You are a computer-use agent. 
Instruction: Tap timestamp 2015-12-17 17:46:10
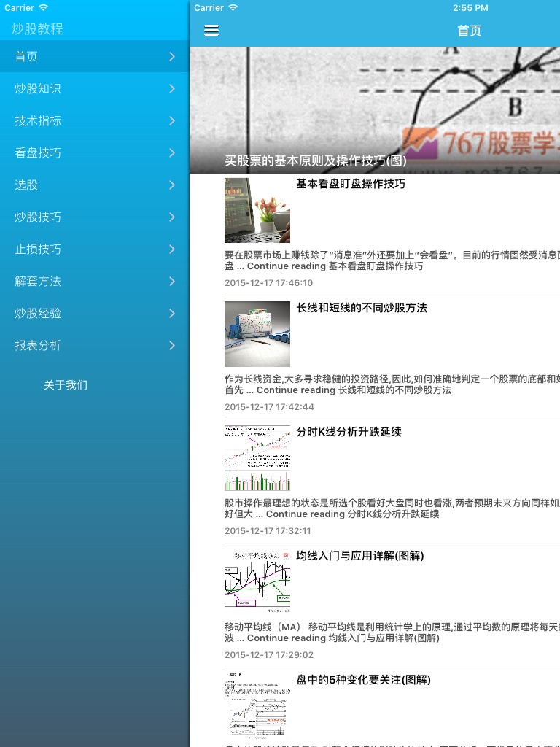click(268, 282)
